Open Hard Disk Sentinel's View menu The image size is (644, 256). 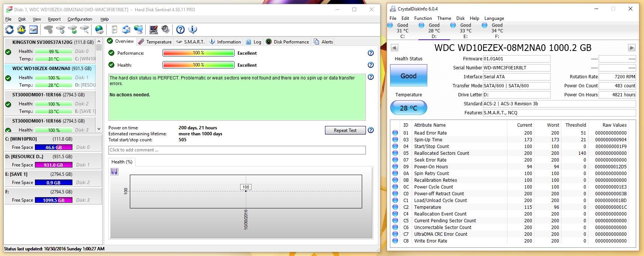click(37, 19)
